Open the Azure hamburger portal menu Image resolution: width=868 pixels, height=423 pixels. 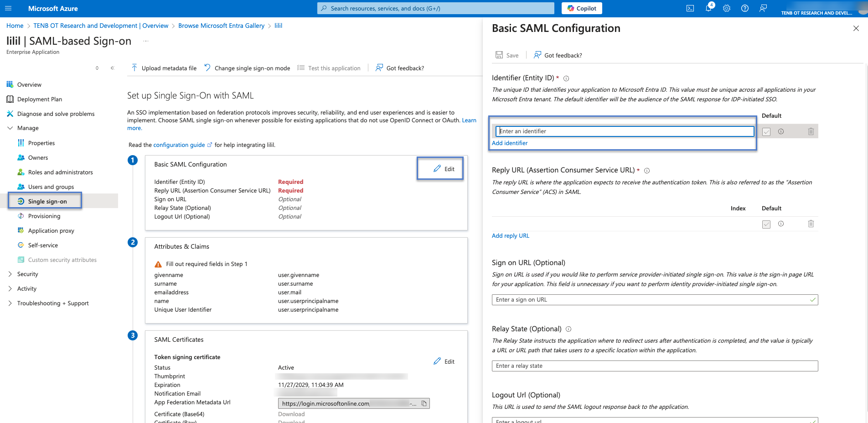(8, 8)
